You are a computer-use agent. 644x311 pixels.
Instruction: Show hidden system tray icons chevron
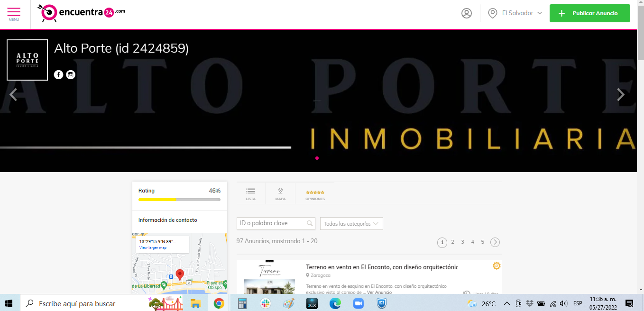pyautogui.click(x=506, y=303)
